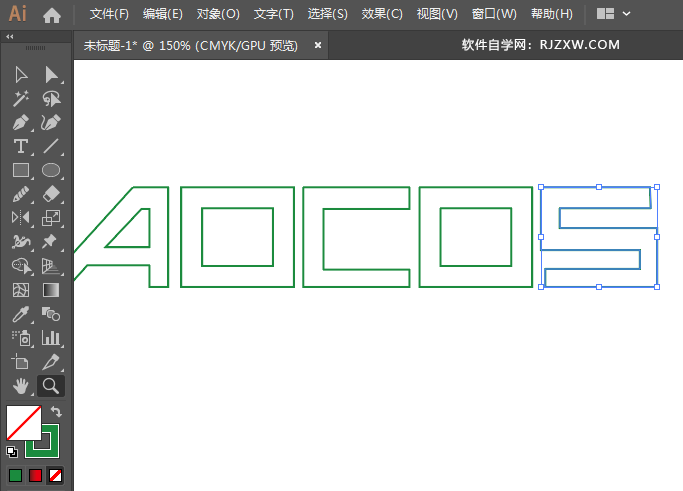Apply Gradient mode (red button)
The height and width of the screenshot is (491, 683).
tap(35, 475)
